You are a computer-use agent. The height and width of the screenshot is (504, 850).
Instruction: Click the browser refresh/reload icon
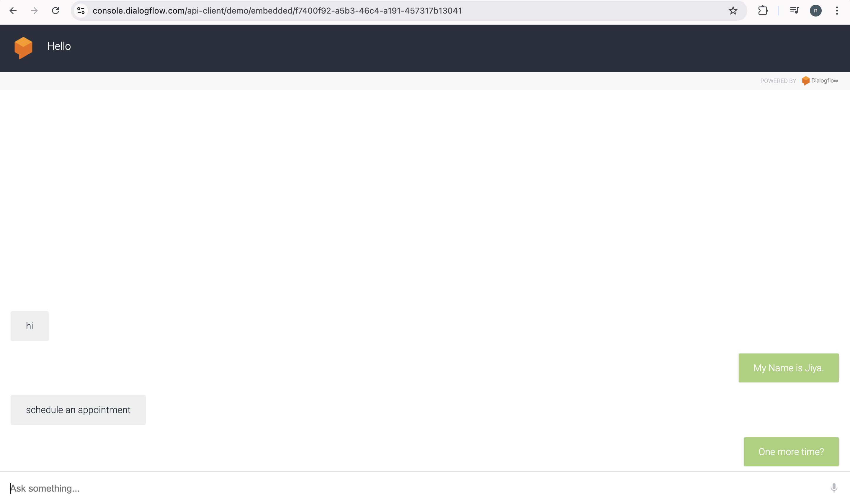click(x=55, y=11)
